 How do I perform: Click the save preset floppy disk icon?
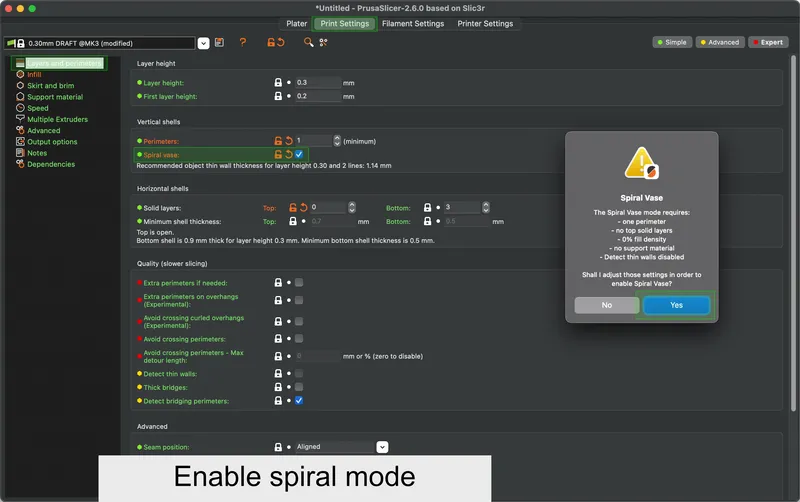tap(219, 42)
